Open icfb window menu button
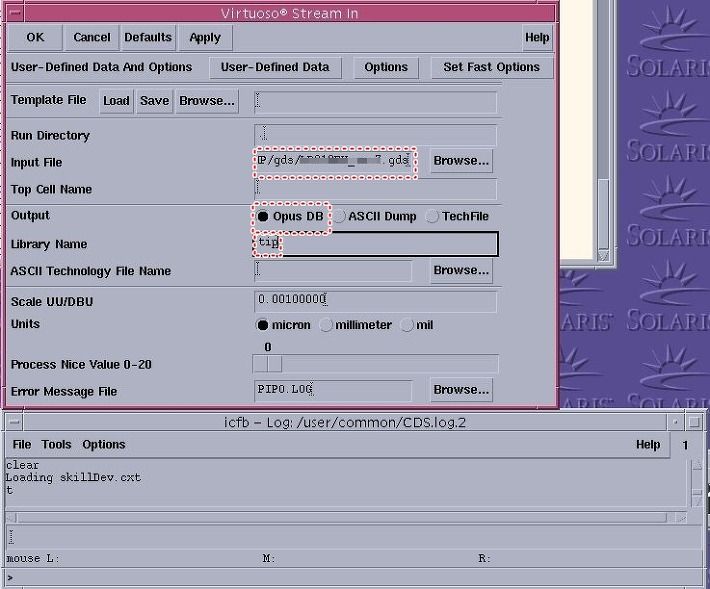This screenshot has height=589, width=710. 14,422
